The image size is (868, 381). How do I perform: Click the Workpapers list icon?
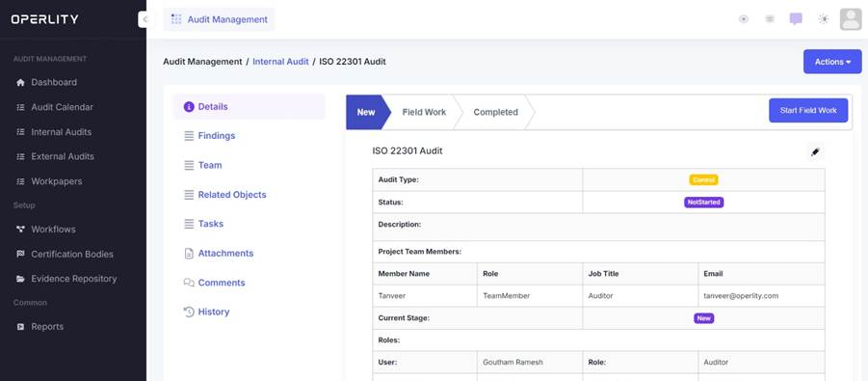pos(20,181)
